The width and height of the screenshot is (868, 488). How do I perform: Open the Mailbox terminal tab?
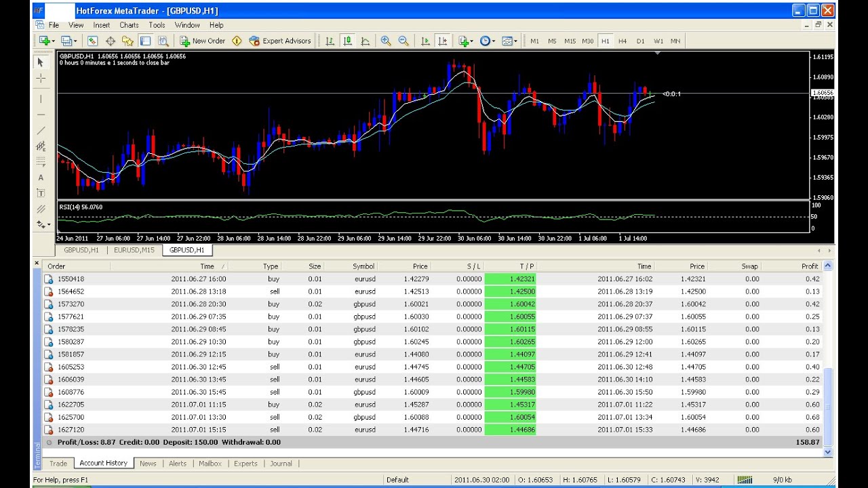click(210, 464)
